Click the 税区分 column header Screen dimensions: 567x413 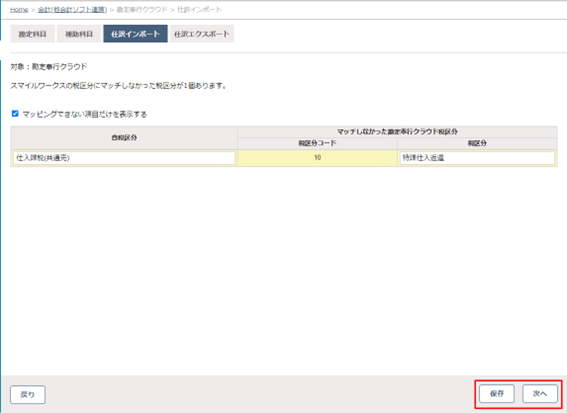coord(477,143)
